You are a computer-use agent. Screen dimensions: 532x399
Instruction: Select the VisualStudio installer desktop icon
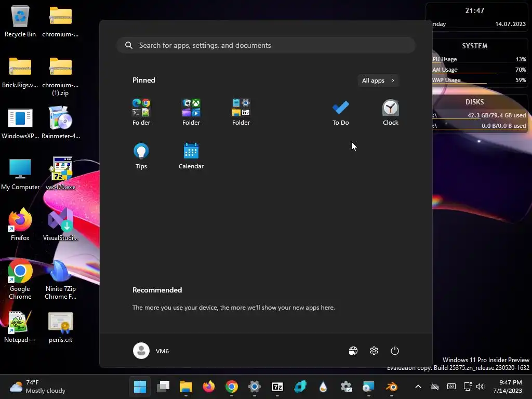[x=60, y=224]
